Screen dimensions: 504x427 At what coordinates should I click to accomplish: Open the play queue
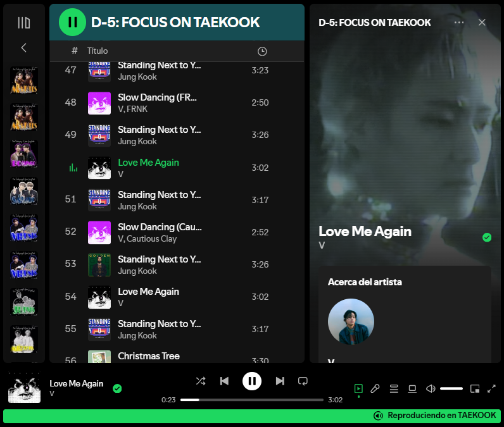(x=394, y=389)
